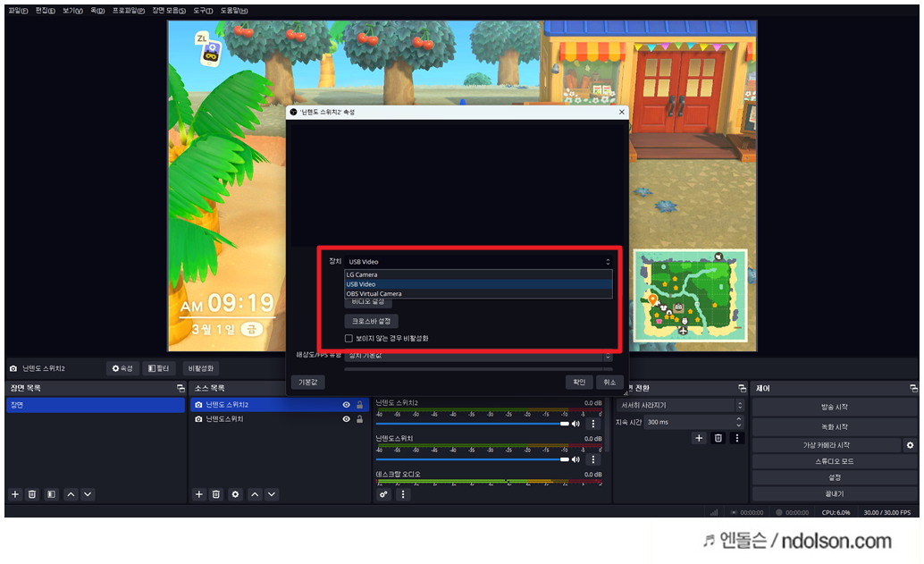
Task: Open the 장면 모음 menu
Action: tap(169, 11)
